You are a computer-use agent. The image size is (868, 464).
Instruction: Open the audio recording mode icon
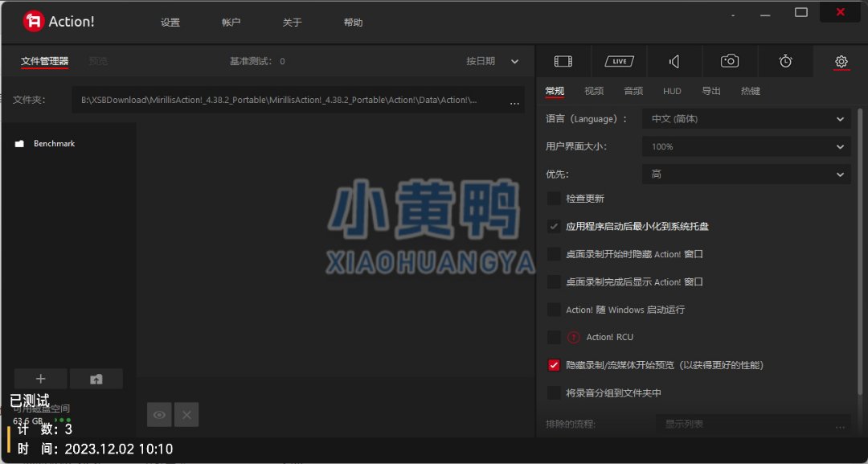point(674,61)
